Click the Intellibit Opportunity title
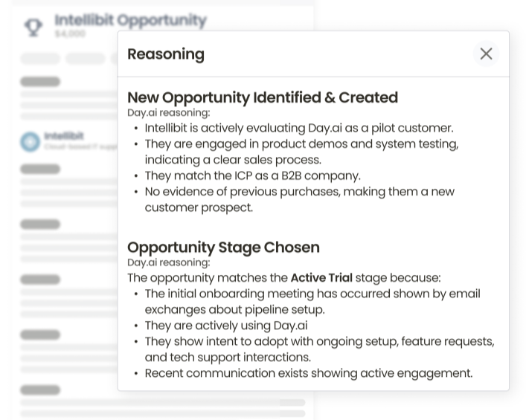 point(130,20)
